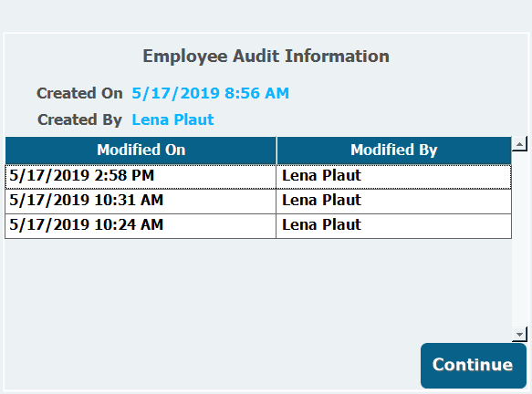532x394 pixels.
Task: Click the Created On date value
Action: coord(211,93)
